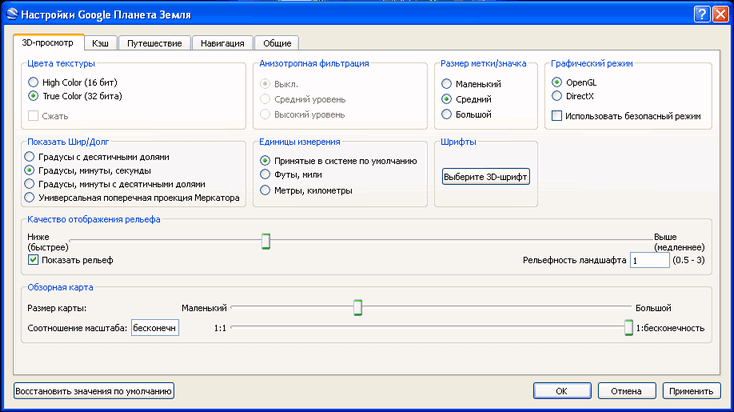Select DirectX graphics mode
Image resolution: width=734 pixels, height=412 pixels.
[x=573, y=96]
